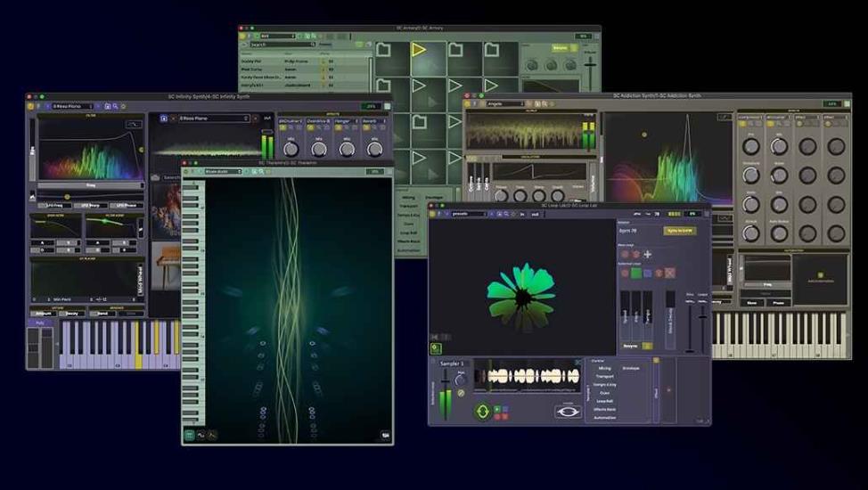Open the presets dropdown in Loop Lab
Screen dimensions: 868x490
(468, 214)
